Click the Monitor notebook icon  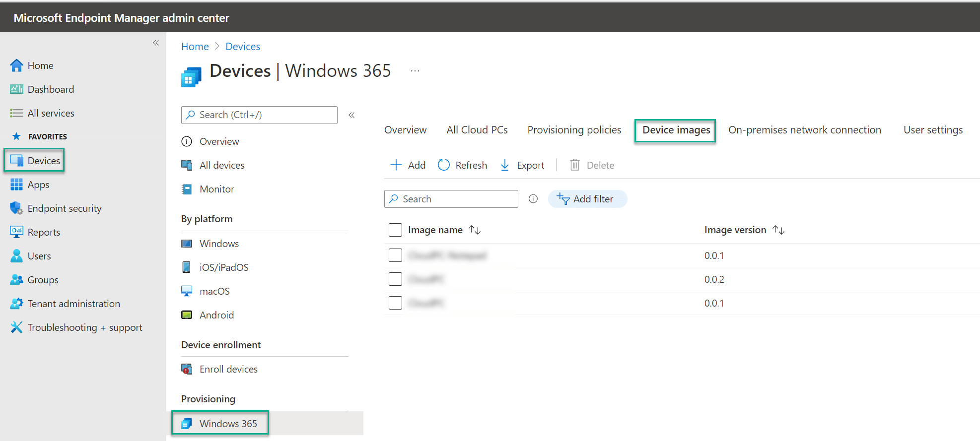(x=187, y=189)
